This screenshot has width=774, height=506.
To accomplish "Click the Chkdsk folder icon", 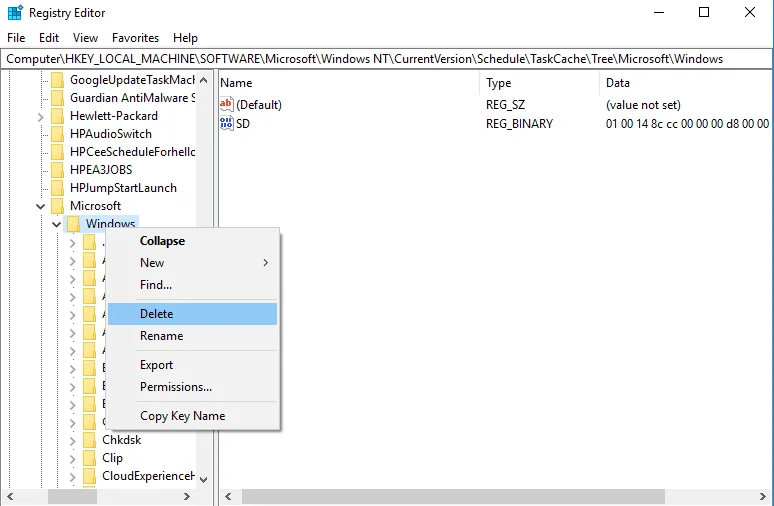I will coord(89,440).
